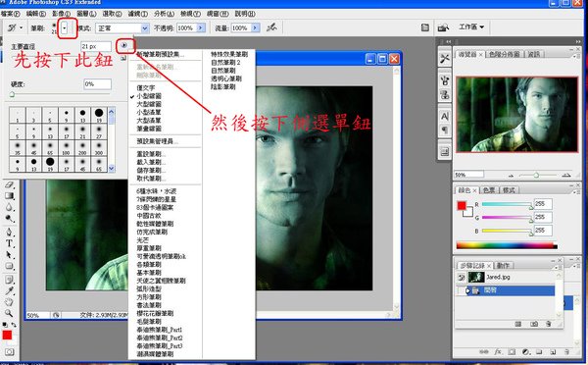Click the hardness slider handle
Screen dimensions: 588x365
click(x=12, y=94)
